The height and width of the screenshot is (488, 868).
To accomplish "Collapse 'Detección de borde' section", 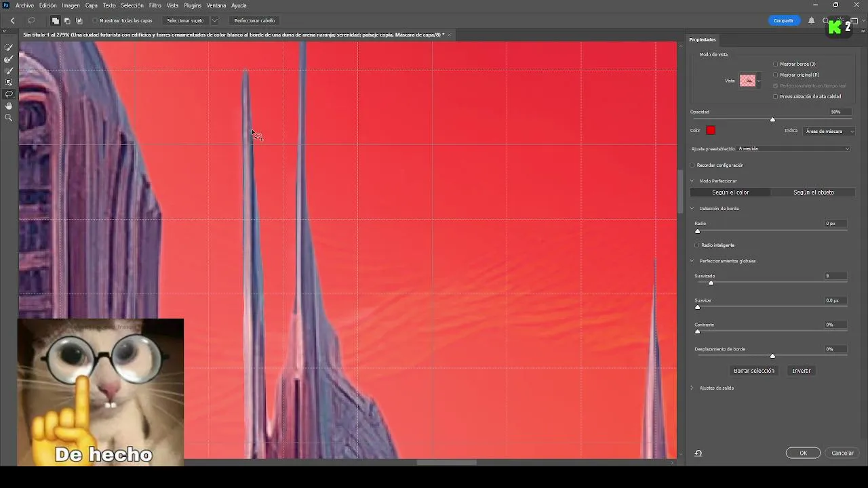I will (692, 209).
